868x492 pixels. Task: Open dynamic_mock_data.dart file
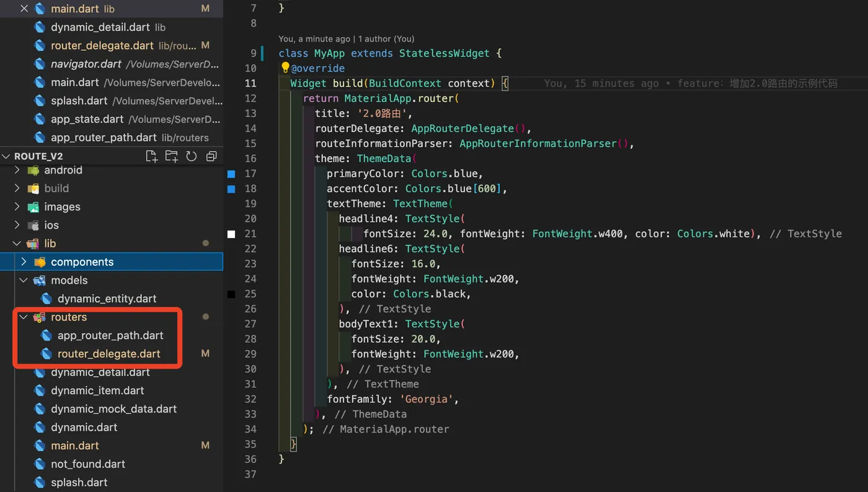pos(113,409)
